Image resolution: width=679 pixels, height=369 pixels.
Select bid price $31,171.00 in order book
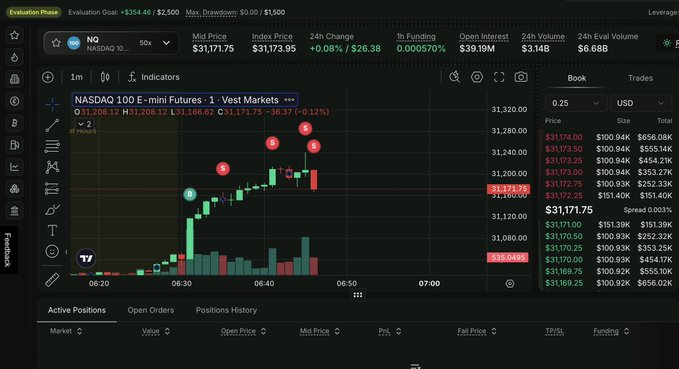pos(563,225)
